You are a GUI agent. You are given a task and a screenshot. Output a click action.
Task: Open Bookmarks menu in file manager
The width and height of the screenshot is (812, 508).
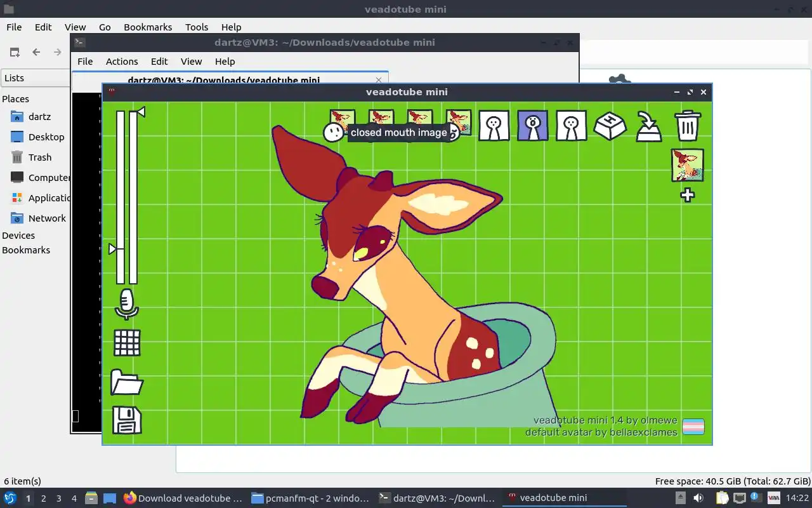point(148,27)
